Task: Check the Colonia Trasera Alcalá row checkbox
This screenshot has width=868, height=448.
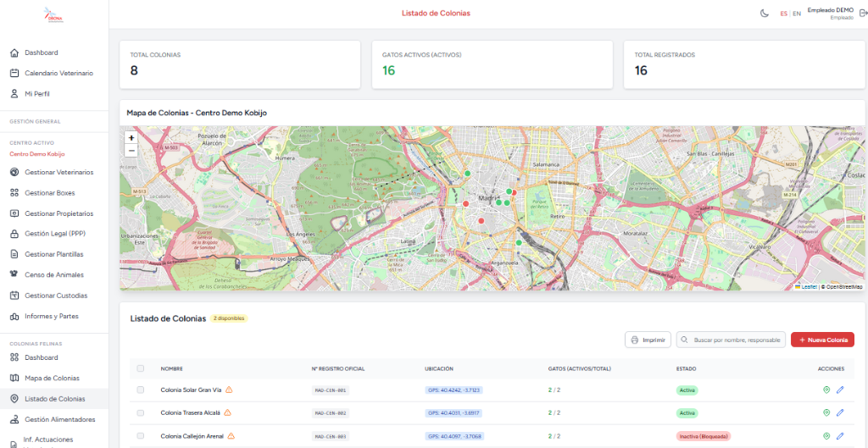Action: click(x=140, y=412)
